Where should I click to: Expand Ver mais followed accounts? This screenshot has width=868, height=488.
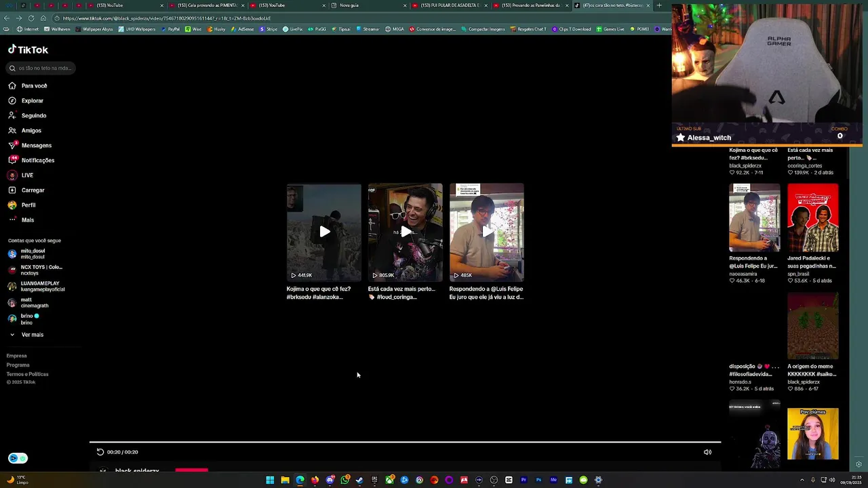[x=26, y=334]
